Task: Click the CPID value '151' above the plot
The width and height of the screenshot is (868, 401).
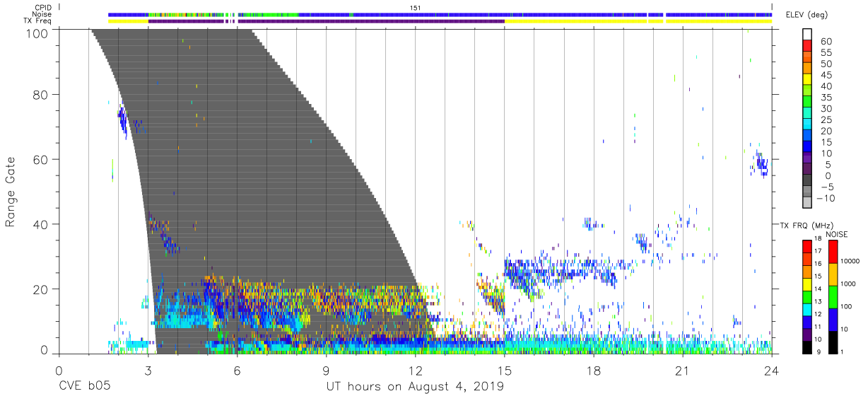Action: tap(415, 7)
